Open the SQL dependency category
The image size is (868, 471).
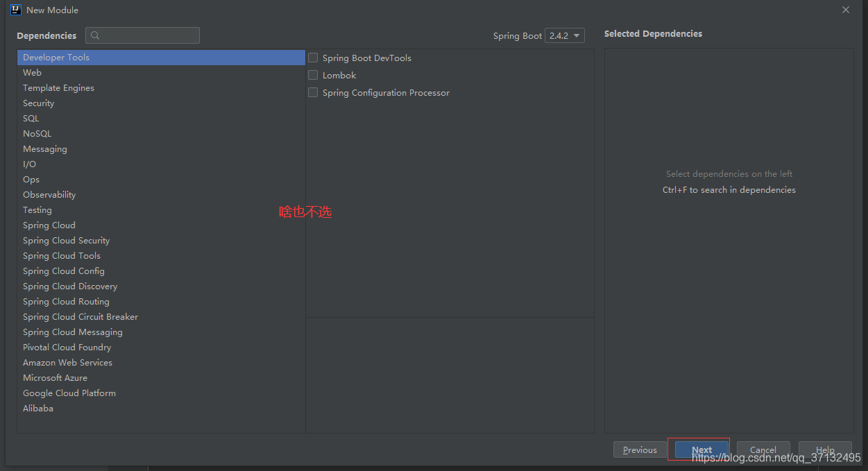point(161,119)
